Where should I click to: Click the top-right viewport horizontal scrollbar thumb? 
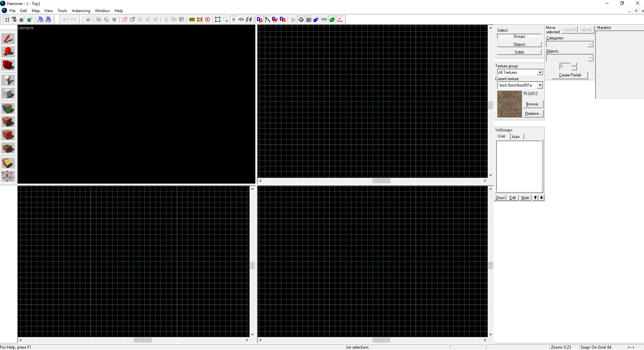click(x=381, y=181)
